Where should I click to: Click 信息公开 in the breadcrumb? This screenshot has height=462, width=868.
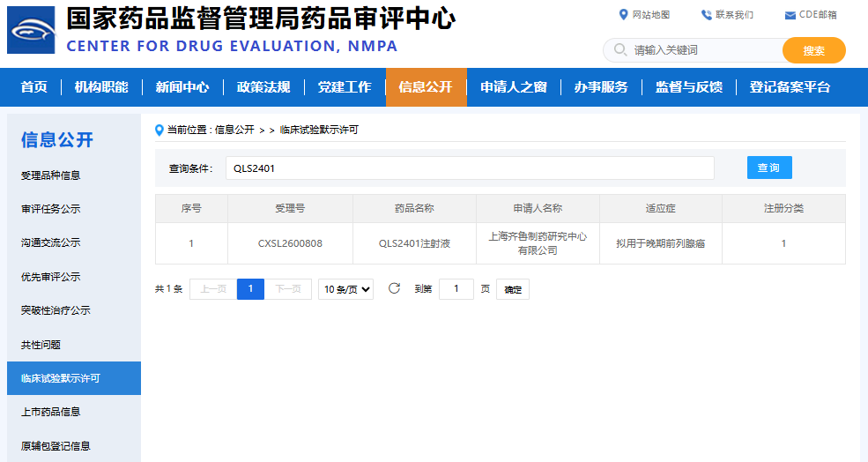(234, 130)
